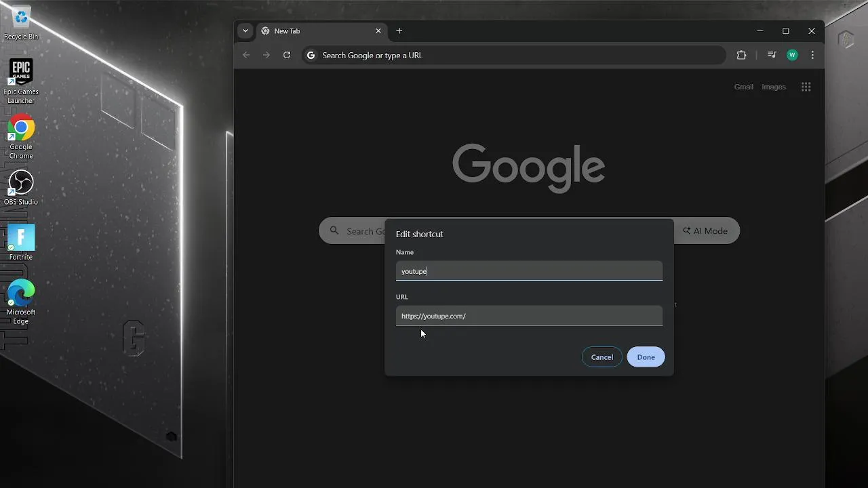Go back with the back arrow
This screenshot has height=488, width=868.
(x=246, y=55)
